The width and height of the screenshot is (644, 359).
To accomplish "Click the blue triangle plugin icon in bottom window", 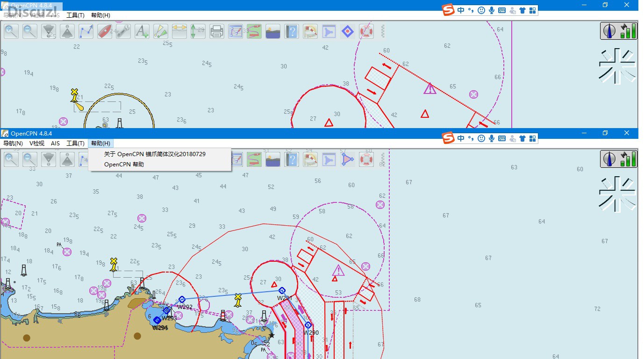I will tap(348, 159).
